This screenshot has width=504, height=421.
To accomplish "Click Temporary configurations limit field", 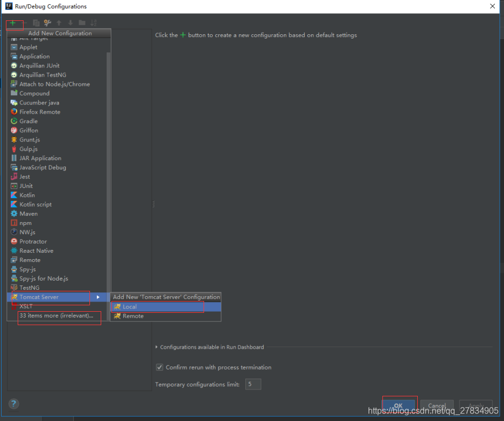I will [x=253, y=385].
